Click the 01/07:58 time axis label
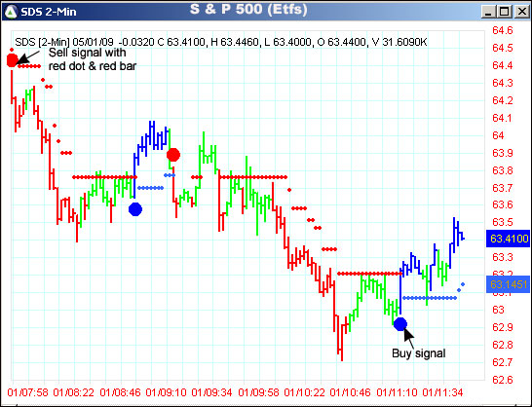Image resolution: width=532 pixels, height=407 pixels. [28, 392]
